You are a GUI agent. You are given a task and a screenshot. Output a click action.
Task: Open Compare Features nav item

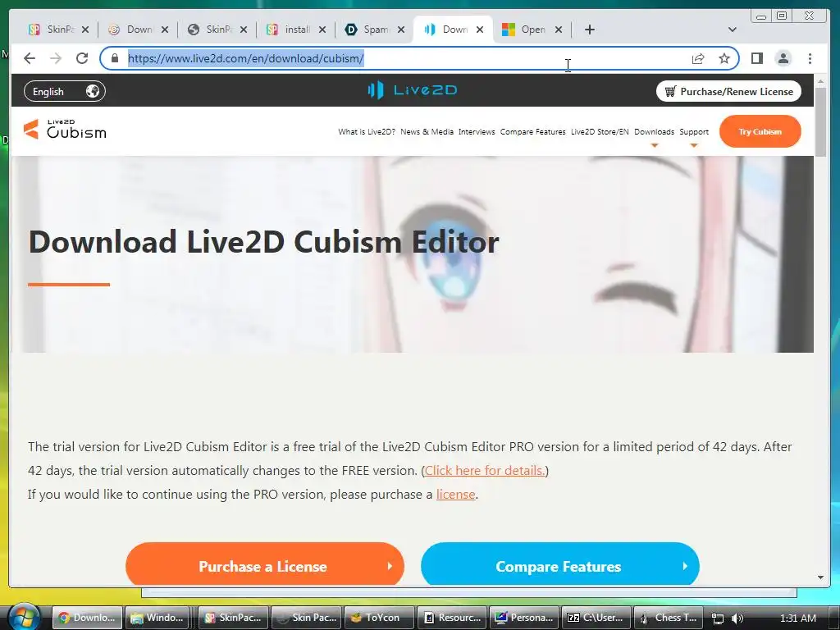tap(532, 132)
